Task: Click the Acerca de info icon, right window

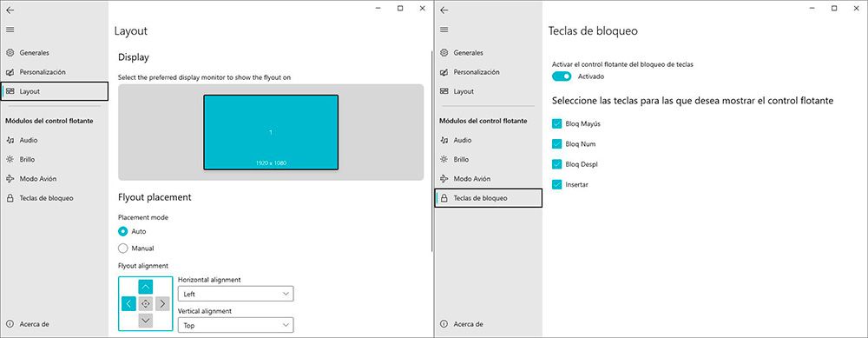Action: coord(444,324)
